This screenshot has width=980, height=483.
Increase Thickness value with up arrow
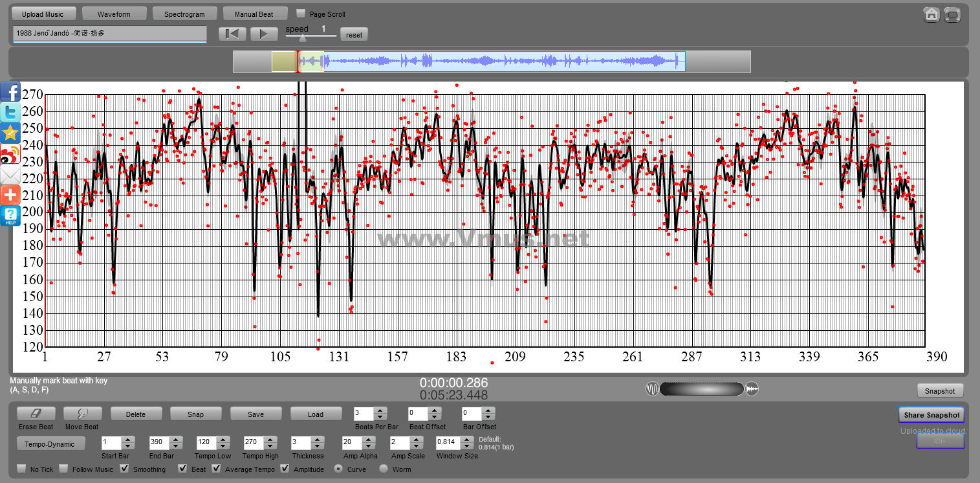pos(317,439)
